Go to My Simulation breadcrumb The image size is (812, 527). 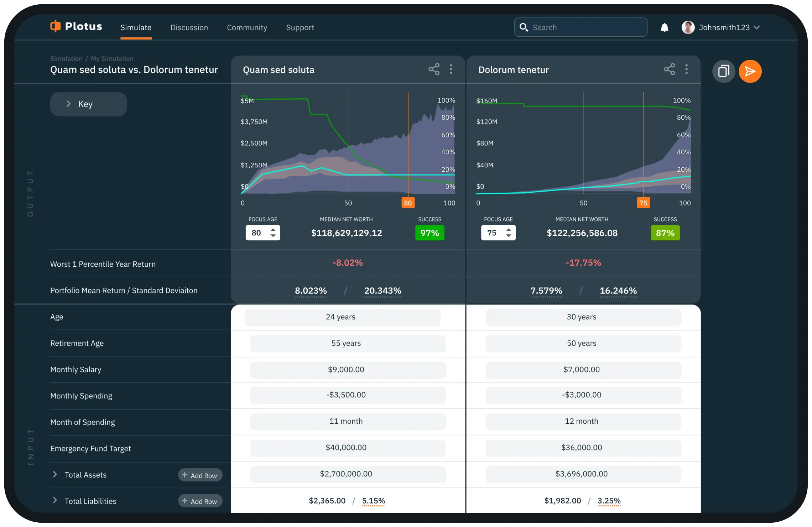112,58
